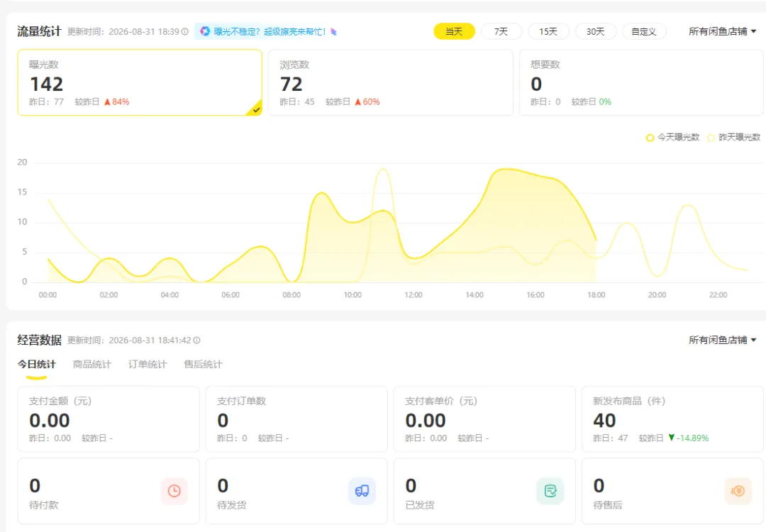Open 所有闲鱼店铺 dropdown in 流量统计
Screen dimensions: 766x532
tap(723, 32)
